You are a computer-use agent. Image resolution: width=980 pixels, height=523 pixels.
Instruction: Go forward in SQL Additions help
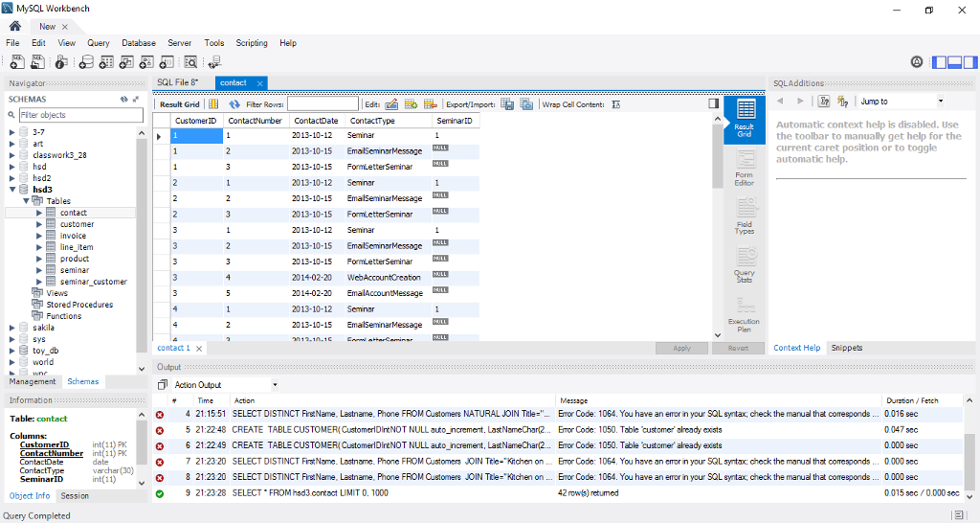[800, 101]
